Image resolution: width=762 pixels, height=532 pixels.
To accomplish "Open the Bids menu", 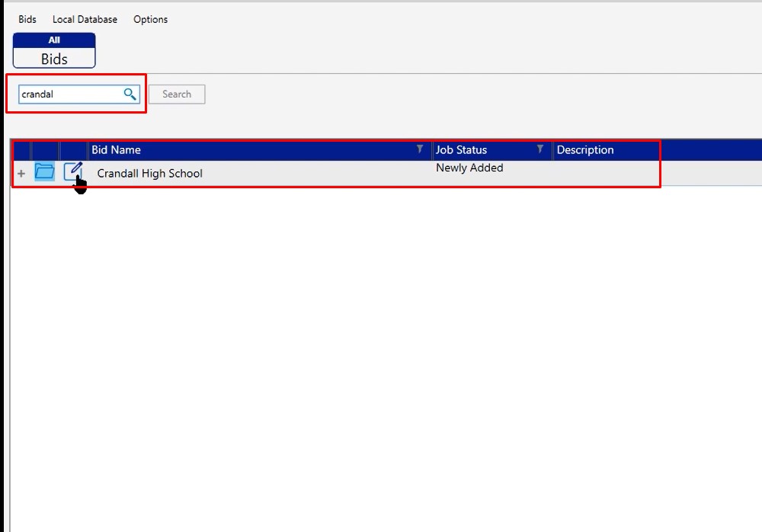I will tap(27, 20).
